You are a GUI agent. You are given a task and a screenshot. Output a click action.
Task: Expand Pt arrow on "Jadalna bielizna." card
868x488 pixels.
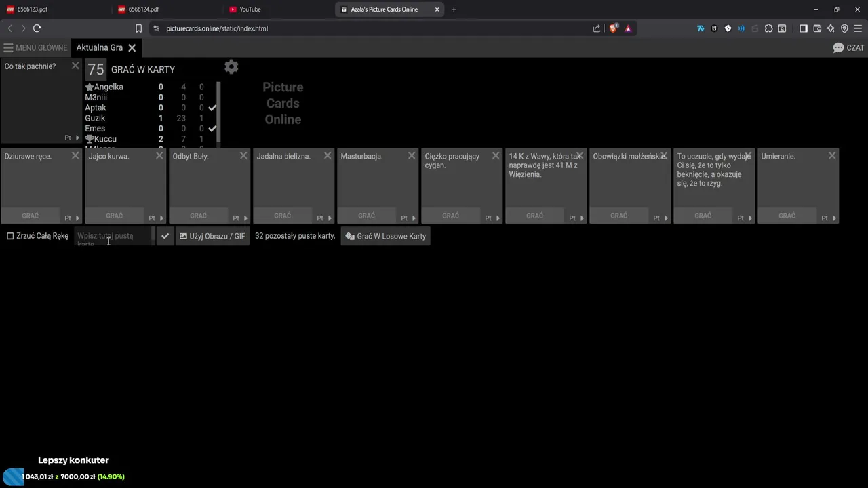click(x=330, y=218)
